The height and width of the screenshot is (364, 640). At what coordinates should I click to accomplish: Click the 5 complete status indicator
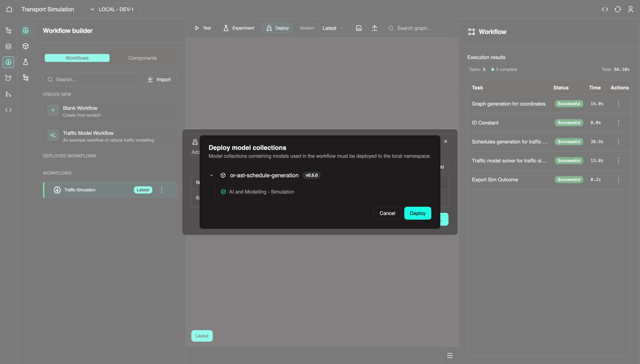coord(504,69)
